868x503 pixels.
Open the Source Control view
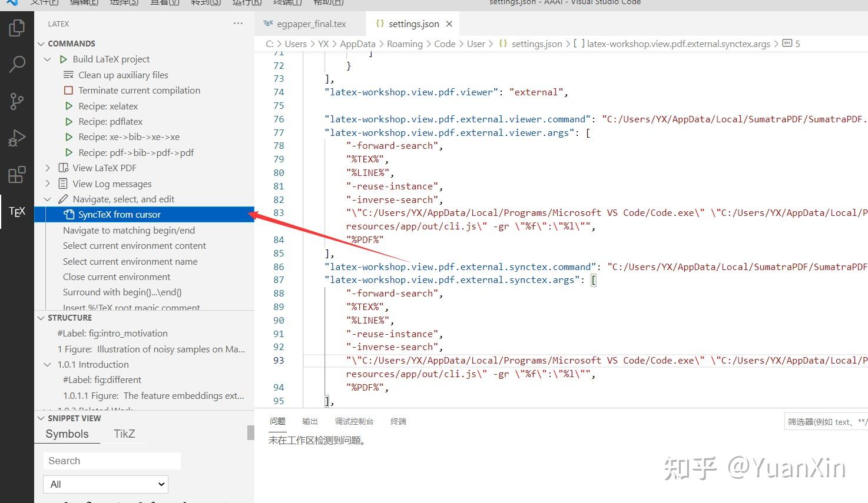[x=17, y=101]
